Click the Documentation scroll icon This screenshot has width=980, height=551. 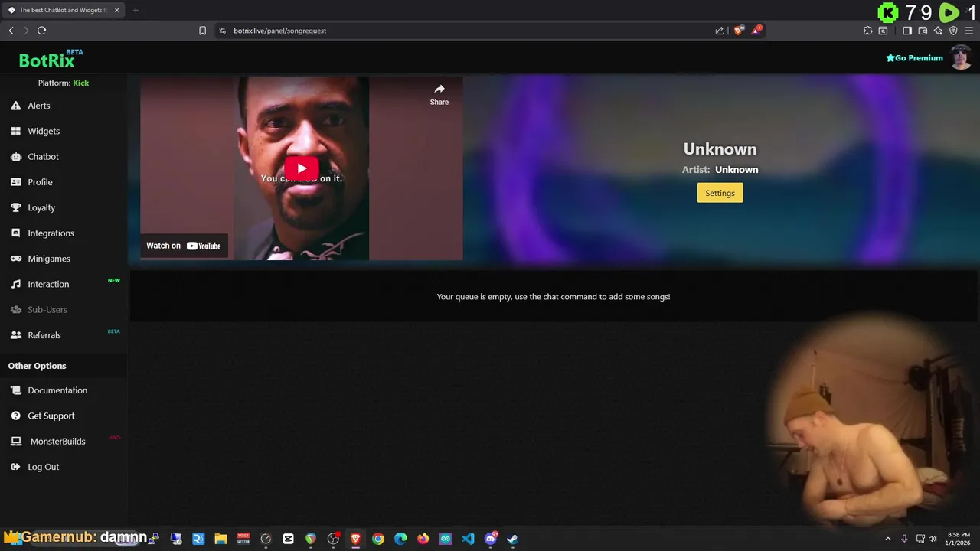(15, 390)
